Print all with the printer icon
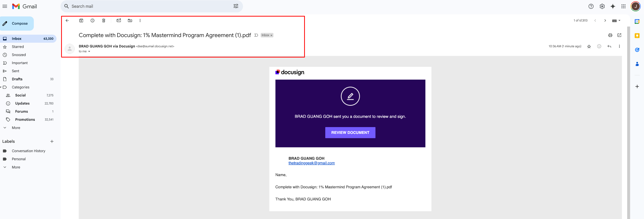The image size is (644, 219). click(610, 35)
